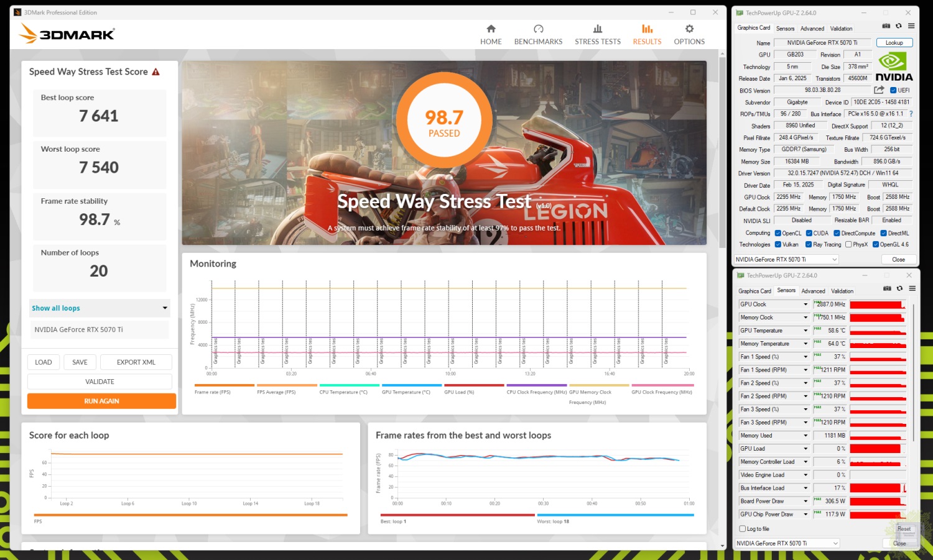The image size is (933, 560).
Task: Click MAX indicator beside GPU Clock reading
Action: click(x=817, y=302)
